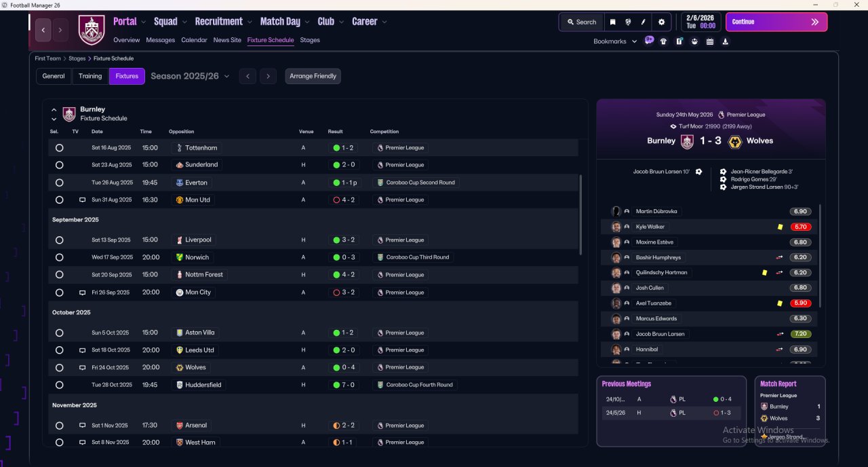This screenshot has width=868, height=467.
Task: Click the Burnley crest in Fixture Schedule panel
Action: click(x=68, y=113)
